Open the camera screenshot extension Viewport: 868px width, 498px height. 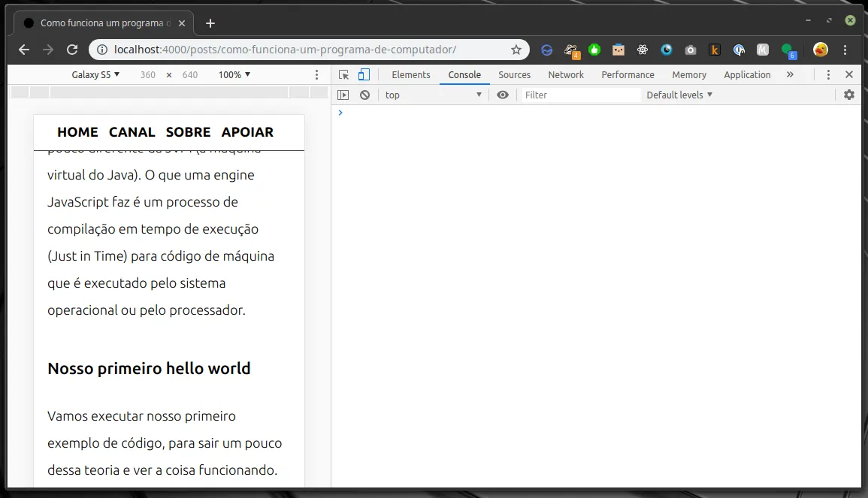pyautogui.click(x=690, y=50)
